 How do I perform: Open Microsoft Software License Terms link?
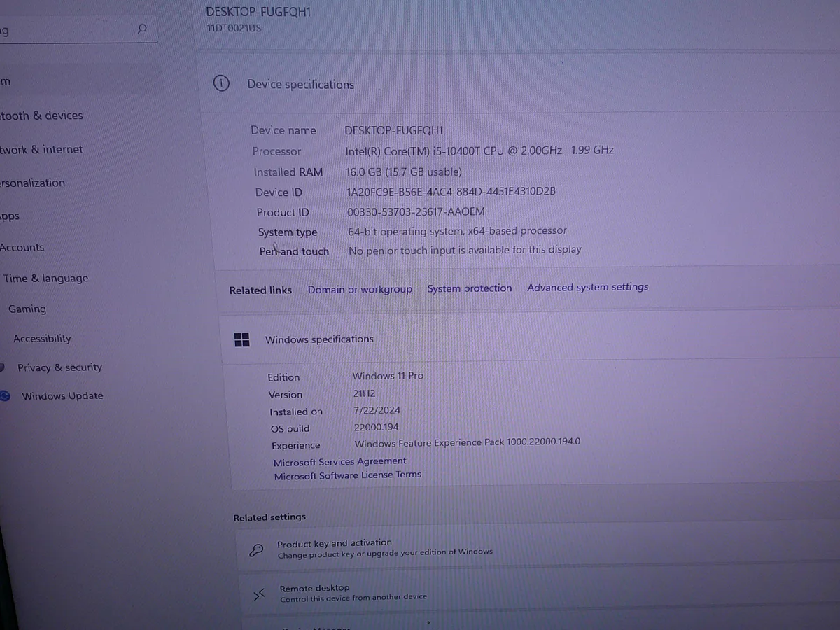click(348, 475)
